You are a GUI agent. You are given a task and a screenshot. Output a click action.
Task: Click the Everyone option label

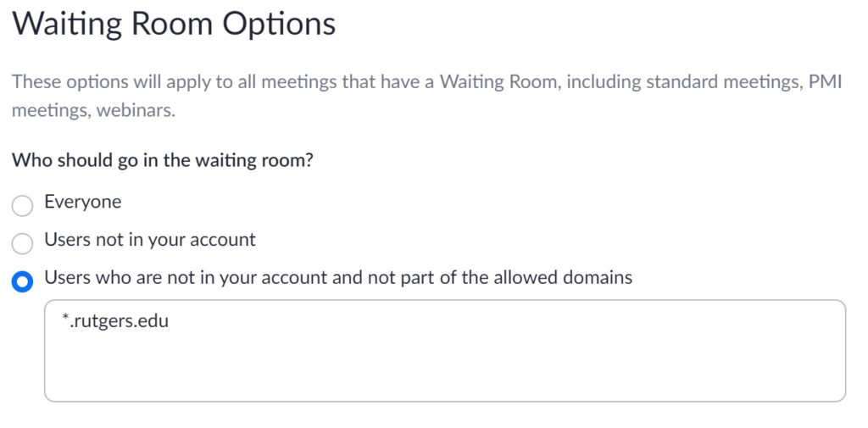tap(82, 202)
